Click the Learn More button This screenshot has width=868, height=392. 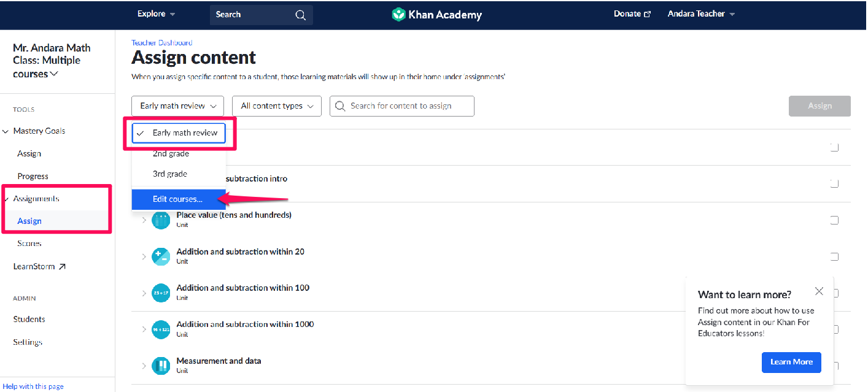tap(791, 362)
